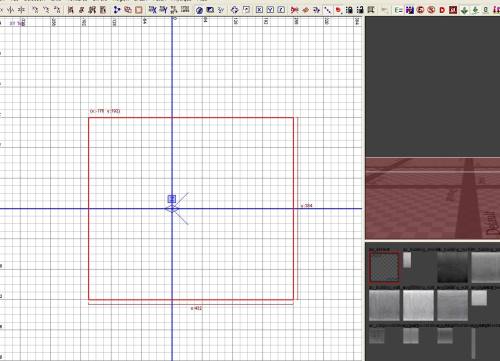Select the red-bordered checkered texture thumbnail

click(384, 267)
